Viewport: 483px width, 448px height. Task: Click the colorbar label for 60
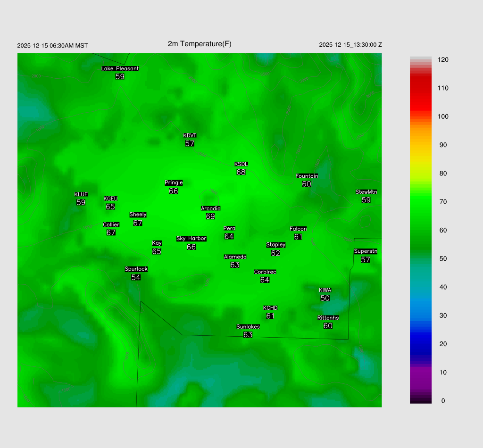[x=443, y=230]
